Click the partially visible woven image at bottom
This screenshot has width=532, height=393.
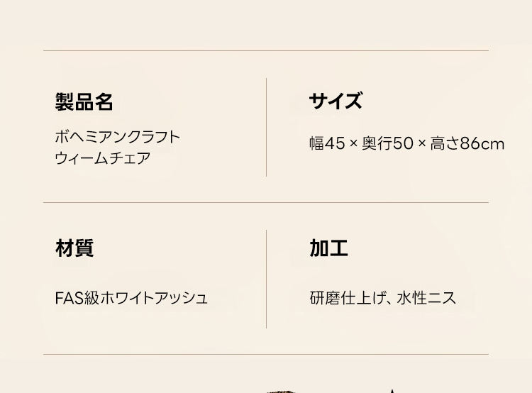click(x=280, y=390)
